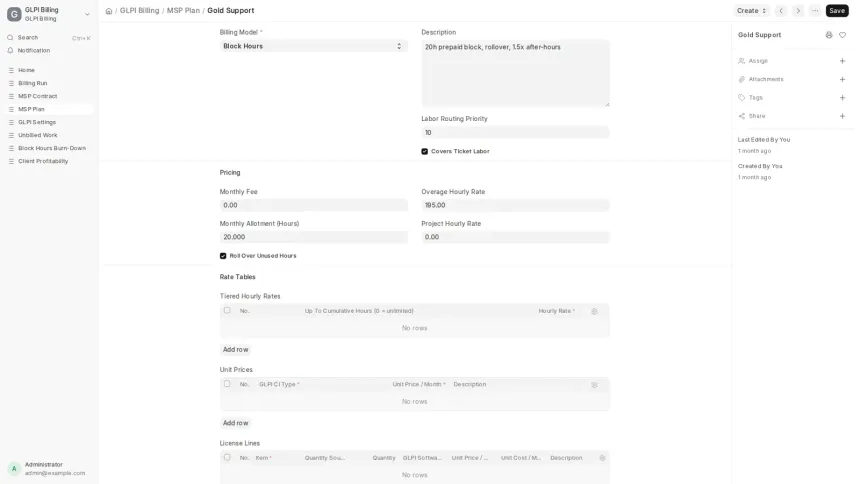Viewport: 860px width, 484px height.
Task: Select all rows in Tiered Hourly Rates
Action: coord(227,311)
